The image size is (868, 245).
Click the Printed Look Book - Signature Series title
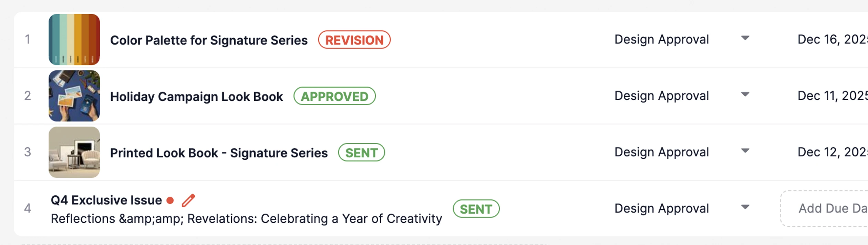pos(219,153)
